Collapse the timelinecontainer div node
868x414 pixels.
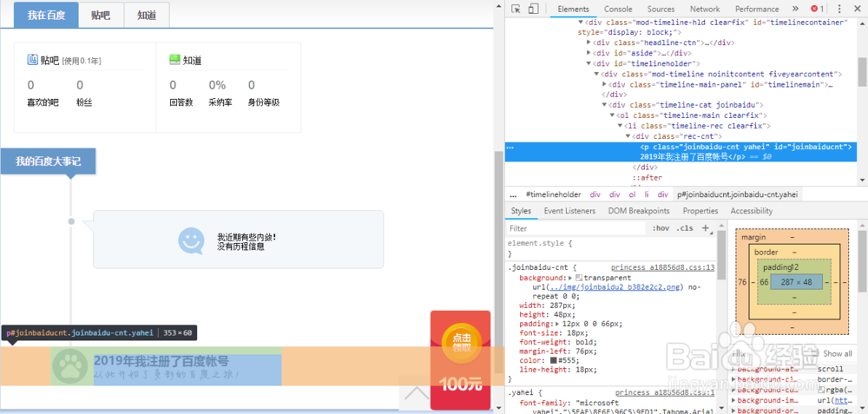click(581, 23)
